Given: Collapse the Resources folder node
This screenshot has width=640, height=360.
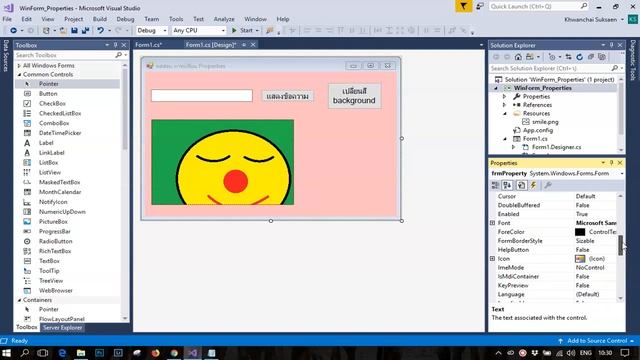Looking at the screenshot, I should [505, 113].
